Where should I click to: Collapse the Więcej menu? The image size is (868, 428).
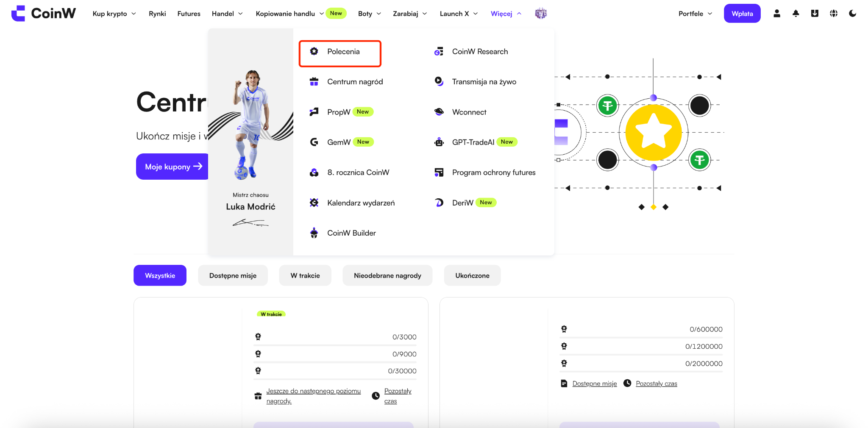(506, 14)
